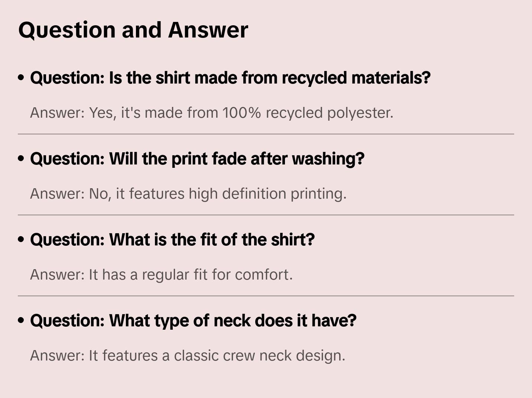Click the divider below the high definition printing answer

pyautogui.click(x=266, y=215)
